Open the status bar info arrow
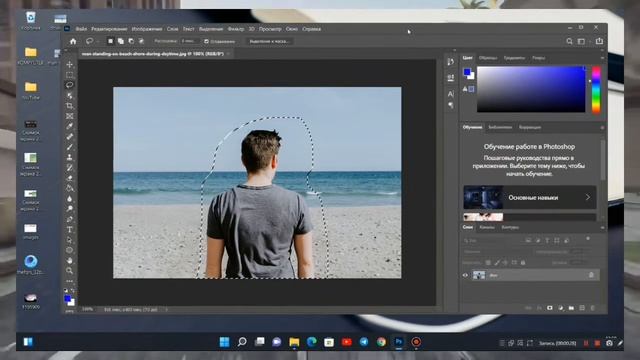Screen dimensions: 640x360 click(x=166, y=309)
